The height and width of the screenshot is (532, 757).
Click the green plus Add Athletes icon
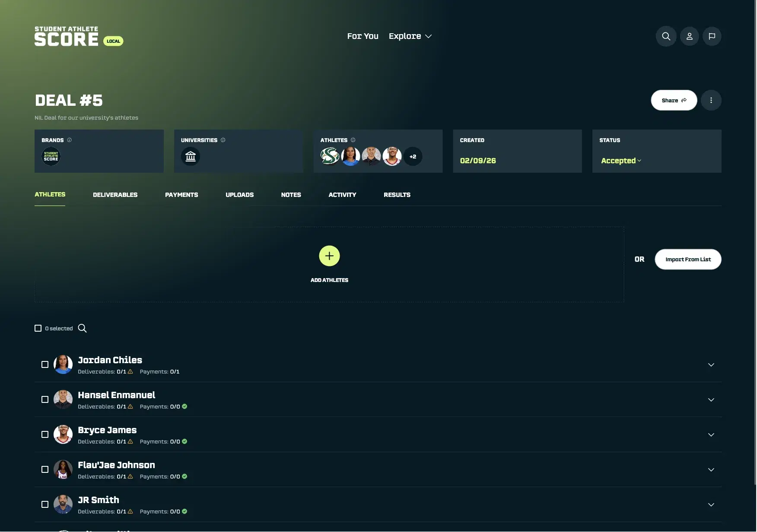(329, 256)
